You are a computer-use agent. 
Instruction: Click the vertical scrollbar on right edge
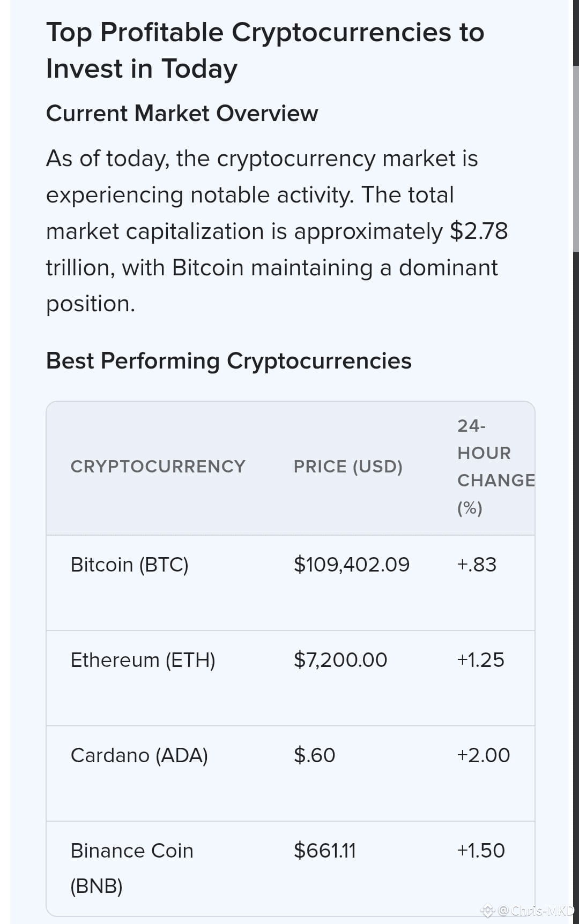[576, 462]
